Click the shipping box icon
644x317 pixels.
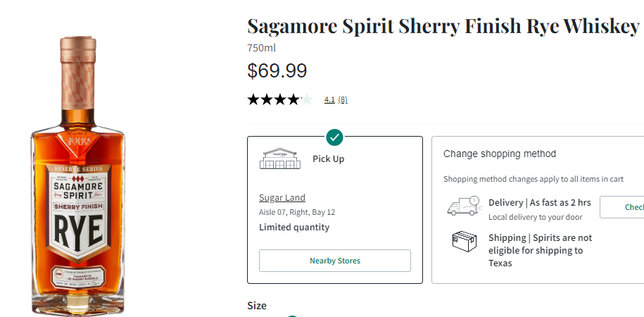[464, 242]
